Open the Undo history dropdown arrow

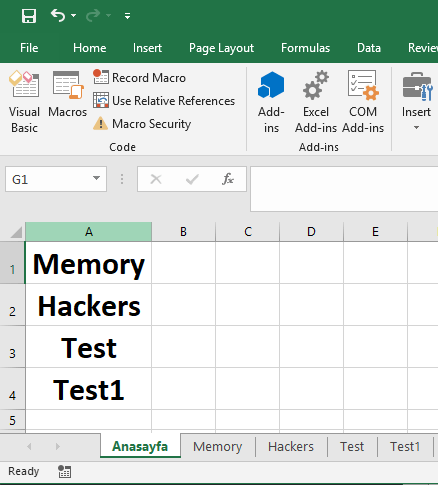coord(74,15)
